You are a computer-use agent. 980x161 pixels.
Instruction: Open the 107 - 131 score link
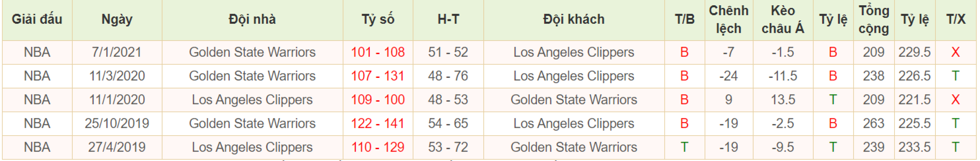point(377,76)
